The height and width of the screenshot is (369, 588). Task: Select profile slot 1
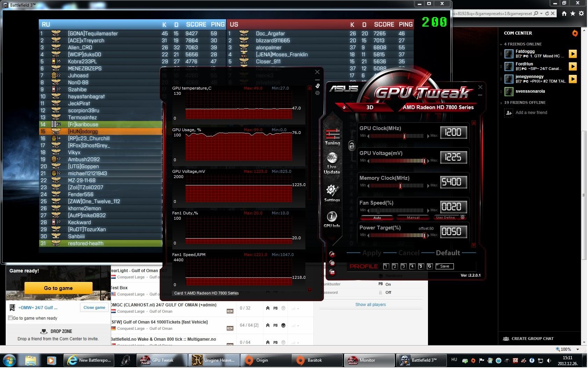point(386,266)
